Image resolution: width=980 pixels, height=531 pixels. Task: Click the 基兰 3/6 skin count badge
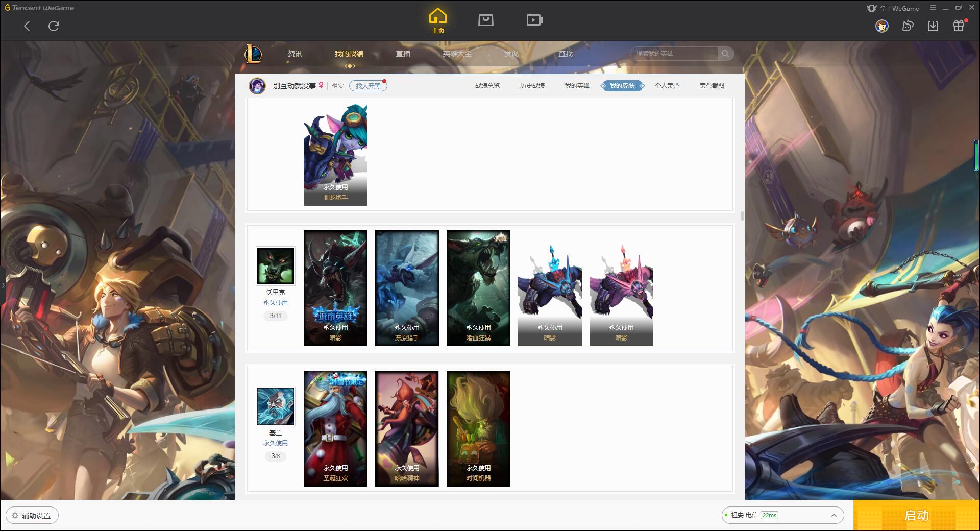click(276, 456)
